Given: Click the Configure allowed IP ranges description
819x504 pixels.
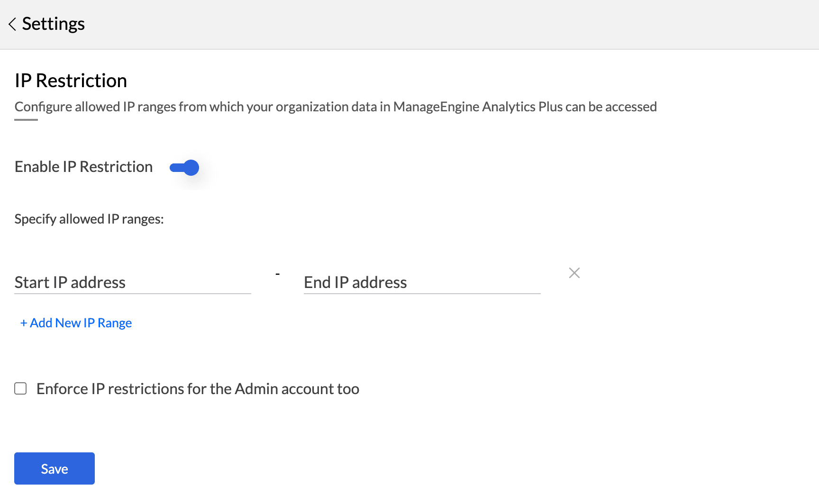Looking at the screenshot, I should pyautogui.click(x=335, y=107).
